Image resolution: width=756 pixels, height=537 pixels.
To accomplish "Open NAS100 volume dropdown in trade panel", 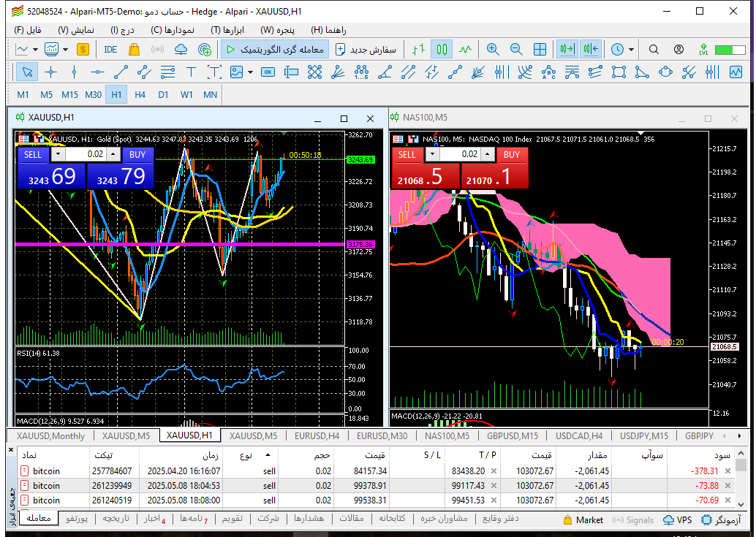I will (x=433, y=154).
